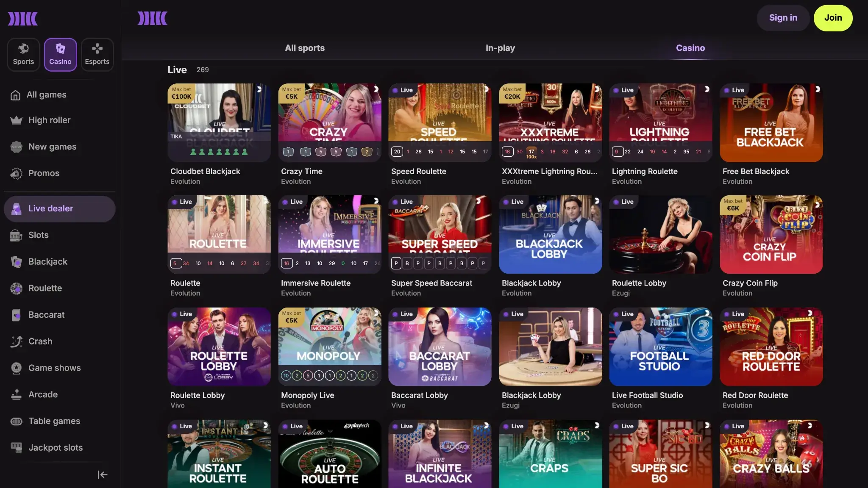Expand the Free Bet Blackjack card arrow
This screenshot has height=488, width=868.
[818, 90]
